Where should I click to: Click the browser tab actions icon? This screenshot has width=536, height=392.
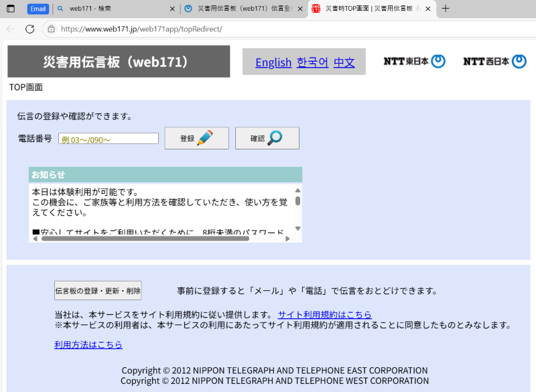coord(11,9)
